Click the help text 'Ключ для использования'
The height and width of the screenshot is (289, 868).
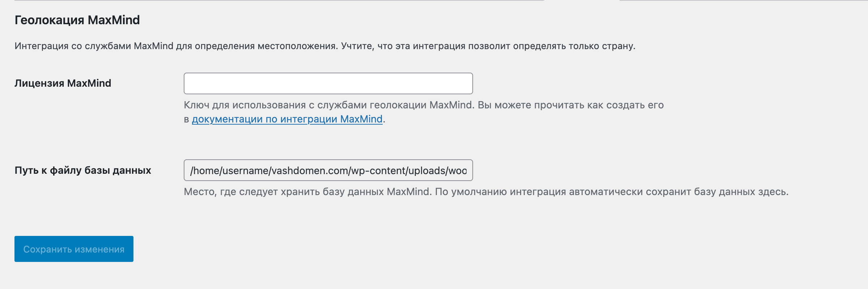point(328,105)
